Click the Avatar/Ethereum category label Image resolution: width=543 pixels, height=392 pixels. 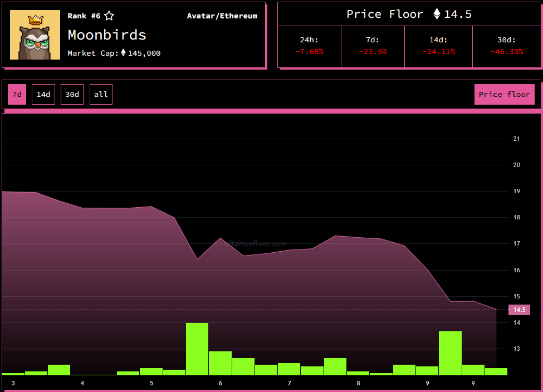pyautogui.click(x=222, y=16)
